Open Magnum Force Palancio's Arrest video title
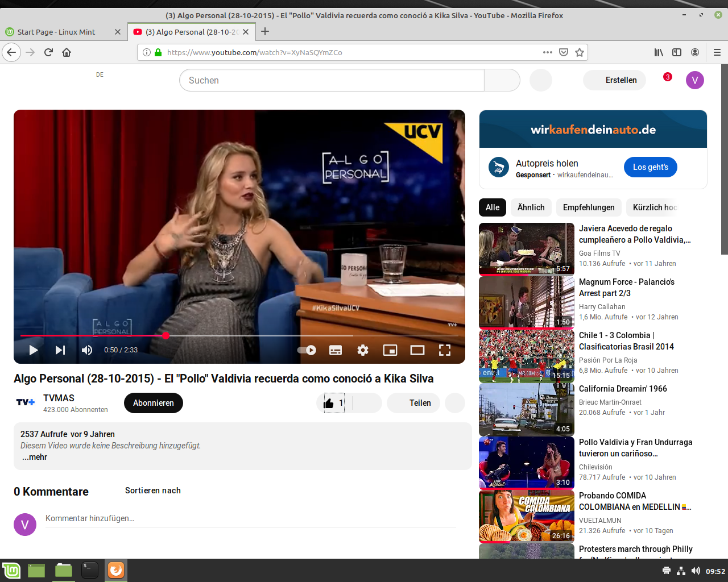The width and height of the screenshot is (728, 582). 627,288
